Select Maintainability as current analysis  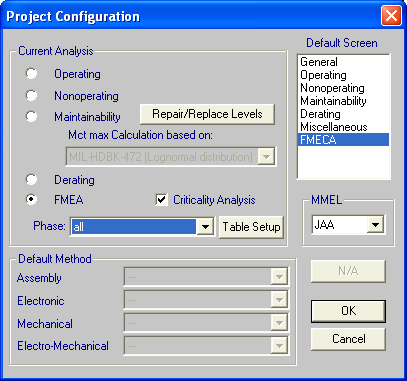pos(32,117)
